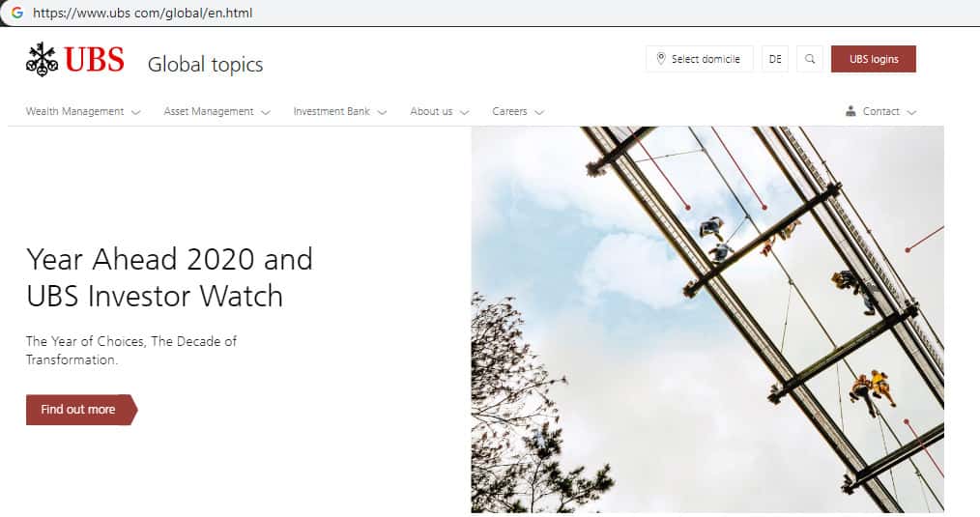The height and width of the screenshot is (517, 980).
Task: Expand the Asset Management chevron
Action: point(266,112)
